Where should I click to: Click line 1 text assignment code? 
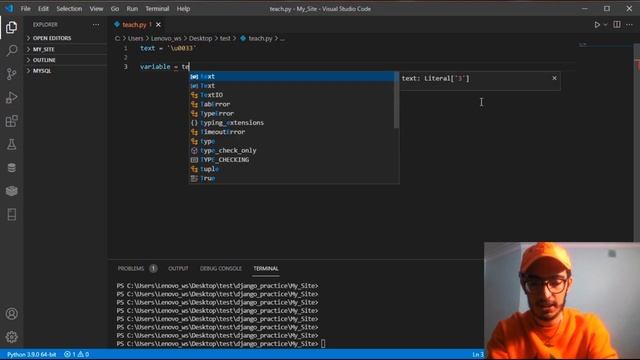[168, 48]
